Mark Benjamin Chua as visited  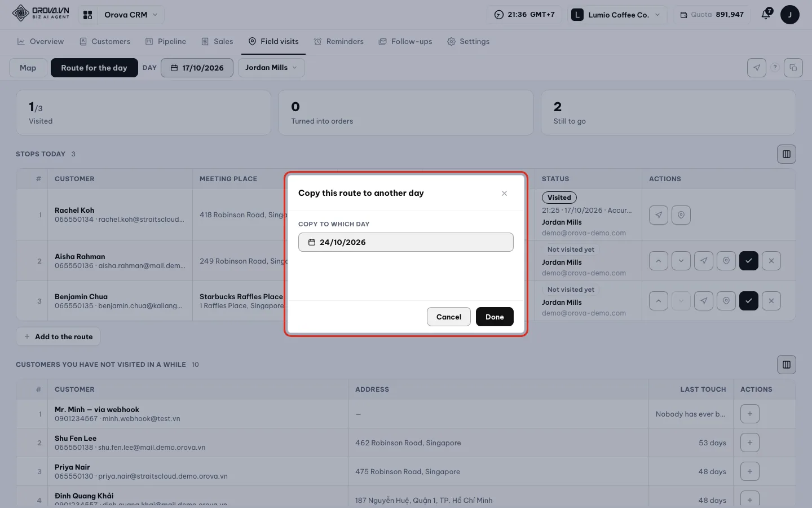(x=749, y=301)
